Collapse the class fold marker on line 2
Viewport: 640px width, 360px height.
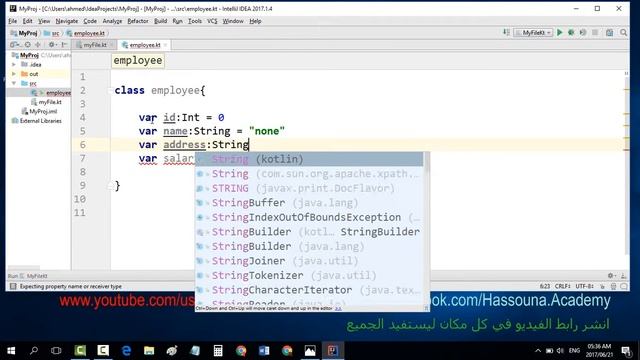click(x=110, y=91)
